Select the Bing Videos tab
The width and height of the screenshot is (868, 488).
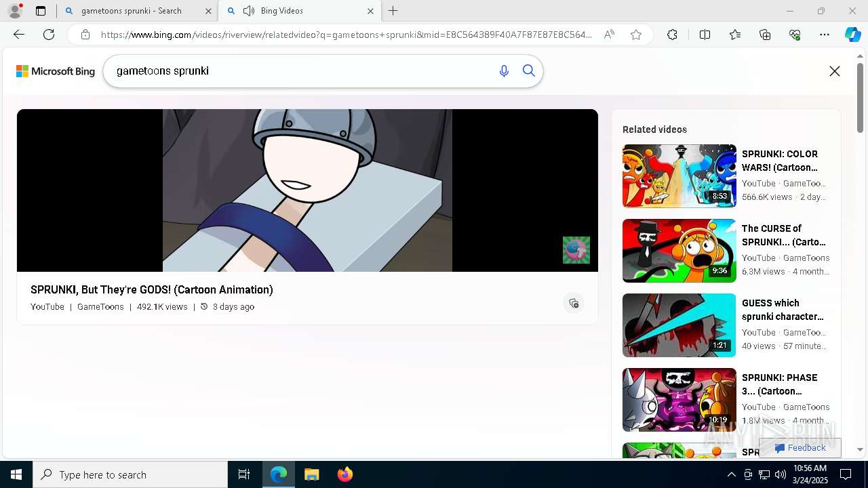(300, 11)
